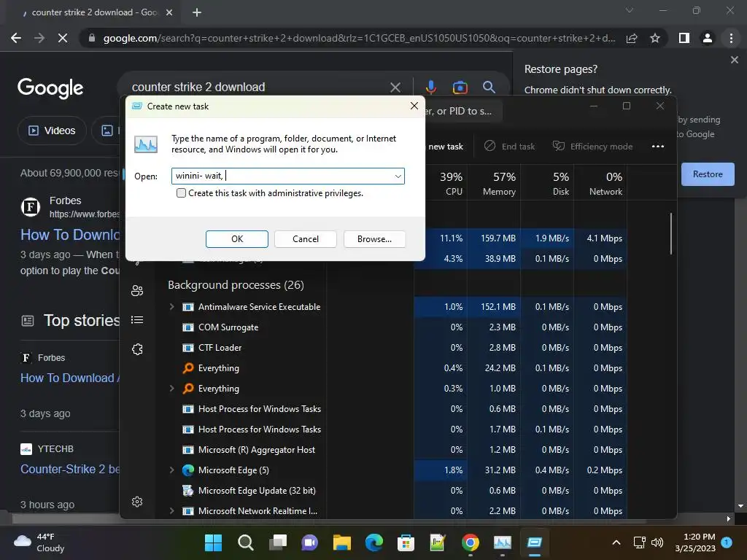The width and height of the screenshot is (747, 560).
Task: Share this page icon in address bar
Action: [632, 38]
